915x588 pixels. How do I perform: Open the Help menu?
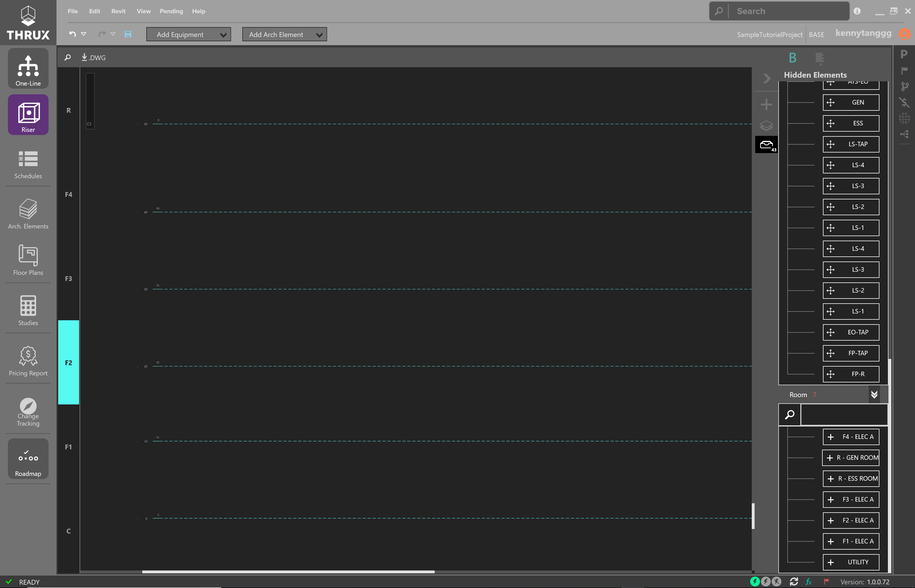(199, 11)
